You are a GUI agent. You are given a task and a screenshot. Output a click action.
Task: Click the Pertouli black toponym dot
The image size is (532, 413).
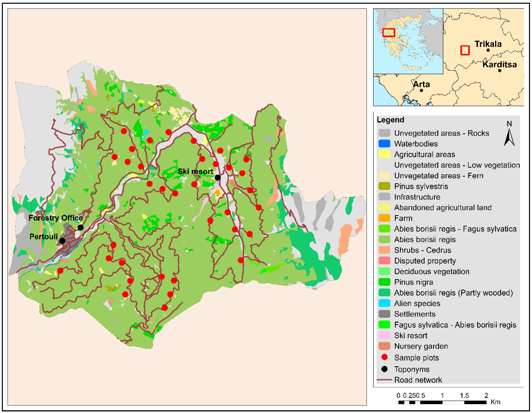click(62, 241)
